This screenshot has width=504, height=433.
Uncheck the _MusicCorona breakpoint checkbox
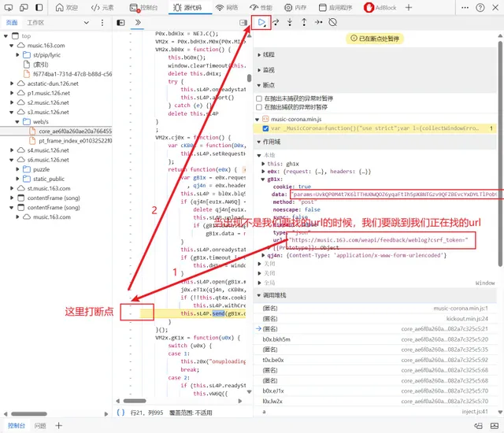pos(265,128)
